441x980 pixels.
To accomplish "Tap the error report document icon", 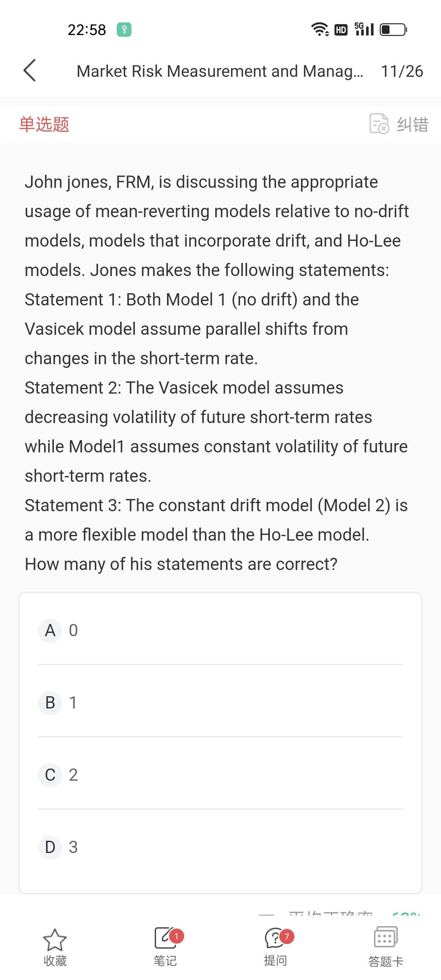I will tap(379, 124).
